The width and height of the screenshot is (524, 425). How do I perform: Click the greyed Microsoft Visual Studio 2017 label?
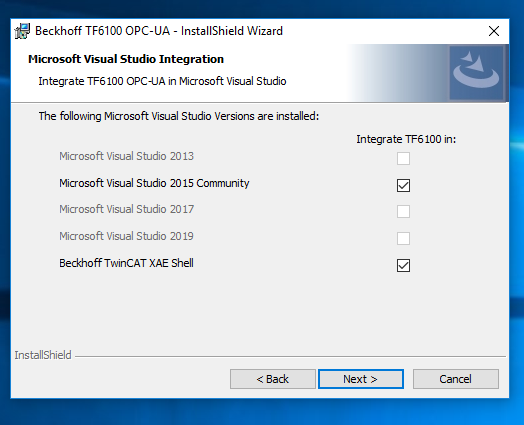126,209
